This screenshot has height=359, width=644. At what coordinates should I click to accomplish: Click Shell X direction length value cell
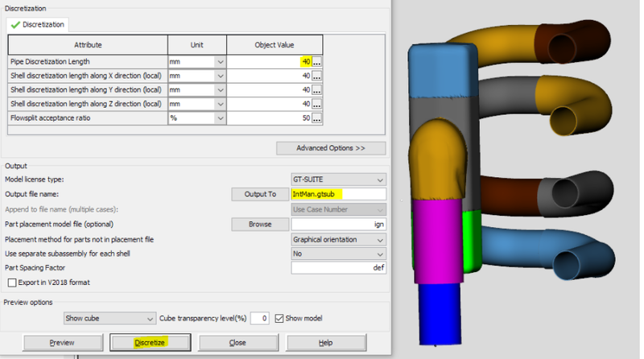(x=270, y=76)
